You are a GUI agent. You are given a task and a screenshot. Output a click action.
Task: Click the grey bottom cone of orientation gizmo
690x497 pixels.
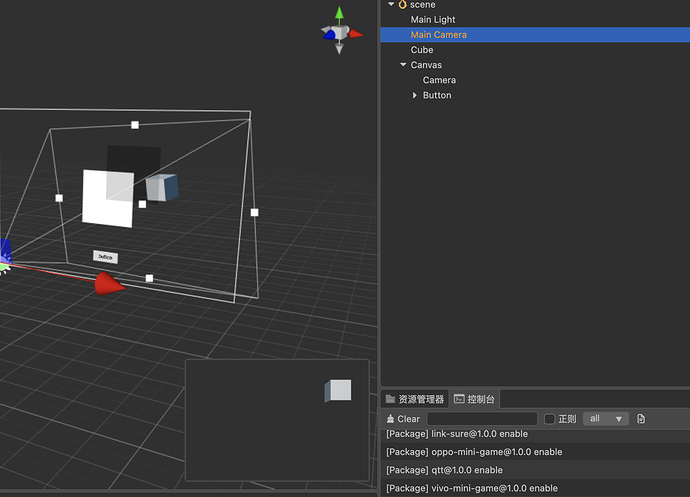coord(339,48)
